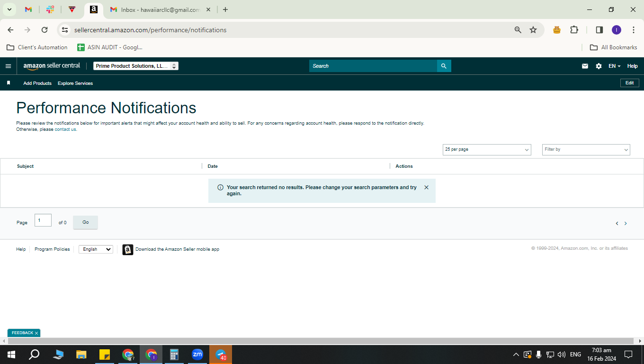Open the Help link in header

coord(633,66)
